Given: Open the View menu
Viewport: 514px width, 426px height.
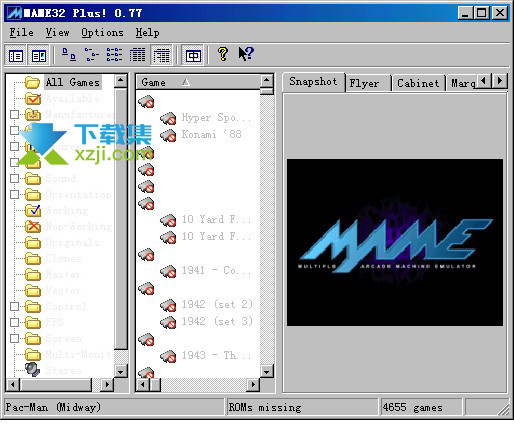Looking at the screenshot, I should click(57, 32).
